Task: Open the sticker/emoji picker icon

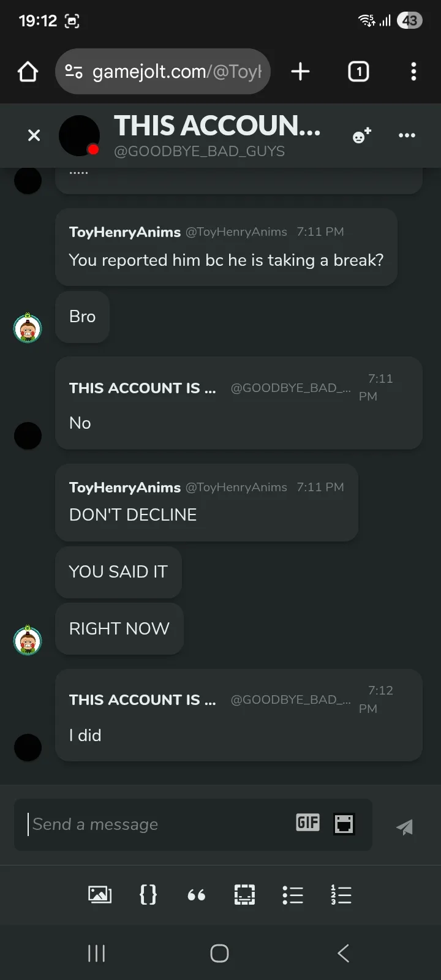Action: point(344,824)
